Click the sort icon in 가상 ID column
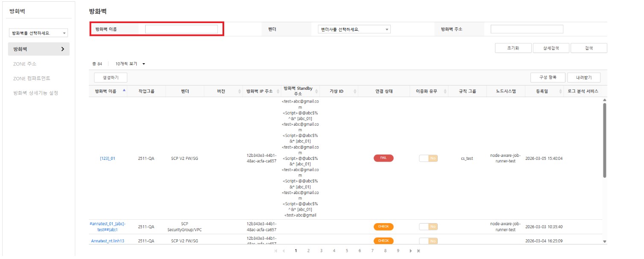 355,91
